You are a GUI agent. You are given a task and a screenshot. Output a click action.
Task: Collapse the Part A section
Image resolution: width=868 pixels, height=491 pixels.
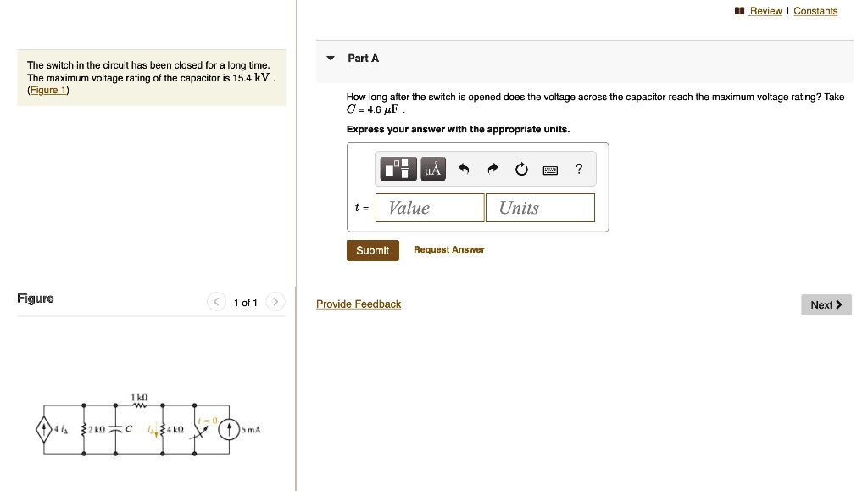pyautogui.click(x=330, y=58)
